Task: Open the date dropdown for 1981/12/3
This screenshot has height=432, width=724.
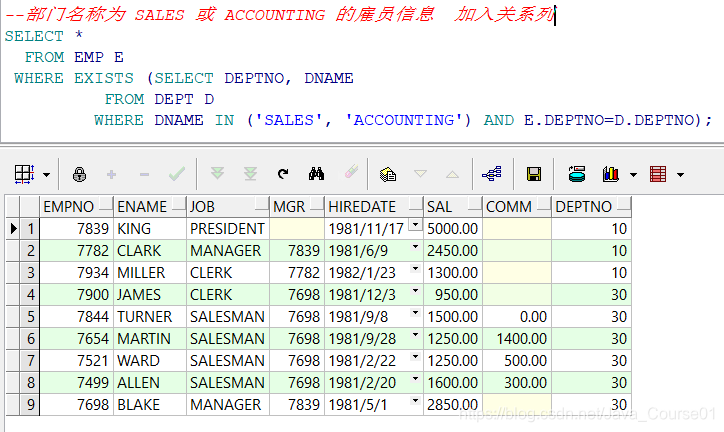Action: click(x=416, y=291)
